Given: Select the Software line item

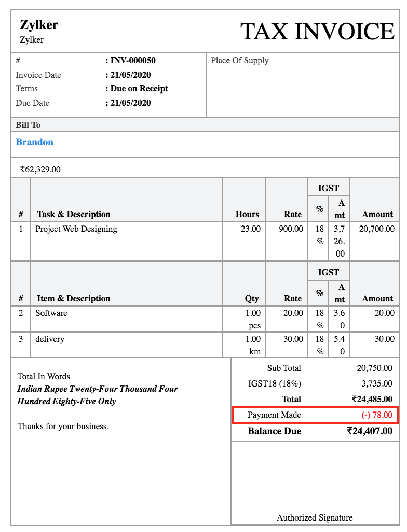Looking at the screenshot, I should [x=51, y=313].
